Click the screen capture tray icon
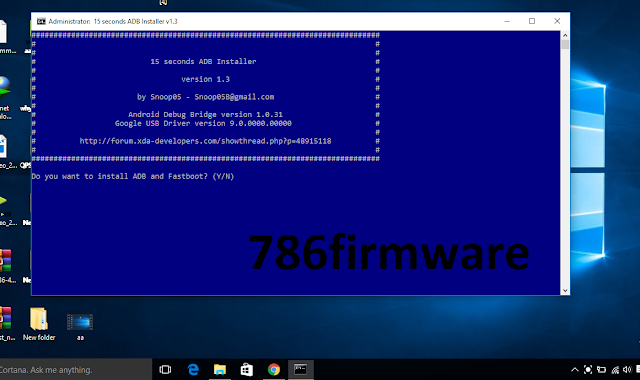Screen dimensions: 640x380 coord(588,370)
